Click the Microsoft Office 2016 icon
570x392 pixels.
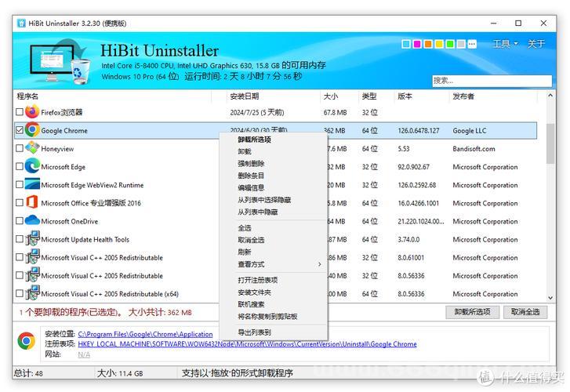pos(32,202)
